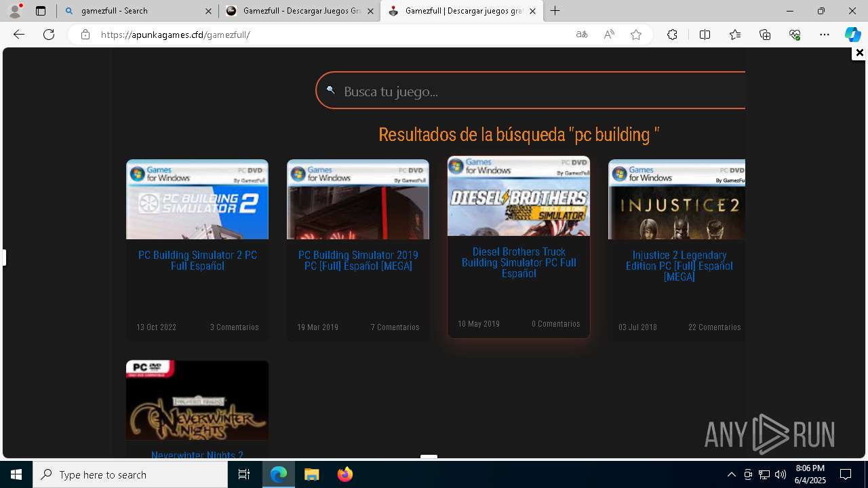Open Injustice 2 Legendary Edition link
The height and width of the screenshot is (488, 868).
(x=679, y=266)
